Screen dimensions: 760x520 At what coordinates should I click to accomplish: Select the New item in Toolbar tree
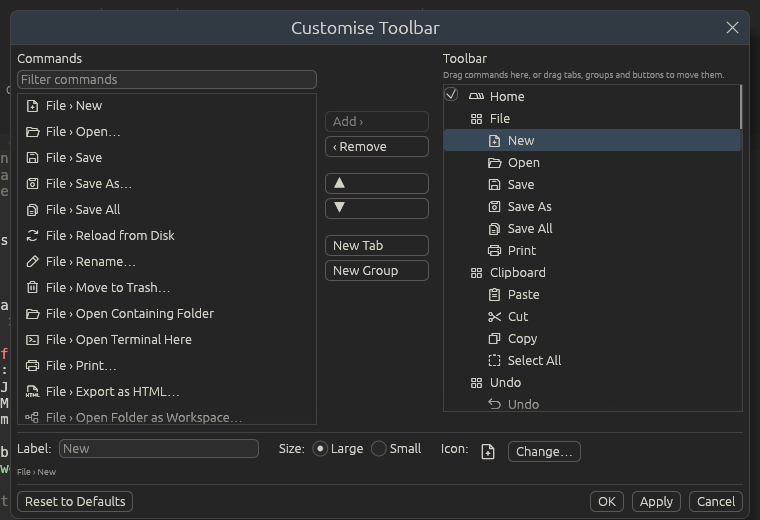tap(592, 141)
